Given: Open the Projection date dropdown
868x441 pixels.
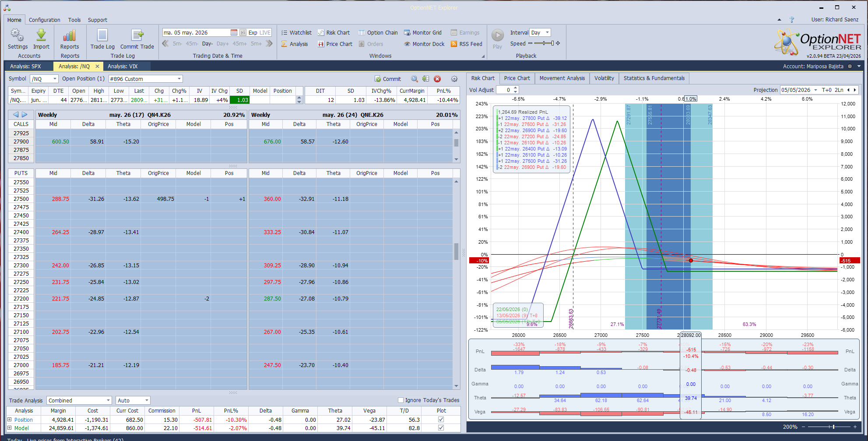Looking at the screenshot, I should [815, 90].
